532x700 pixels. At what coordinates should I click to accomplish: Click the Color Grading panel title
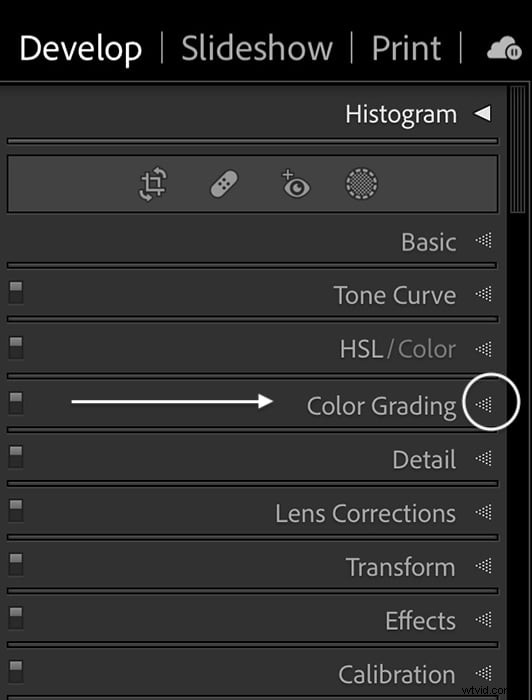pyautogui.click(x=382, y=407)
